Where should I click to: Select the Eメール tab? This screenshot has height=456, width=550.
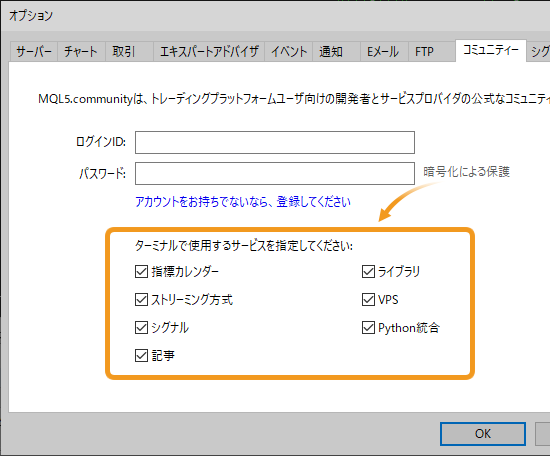coord(384,52)
